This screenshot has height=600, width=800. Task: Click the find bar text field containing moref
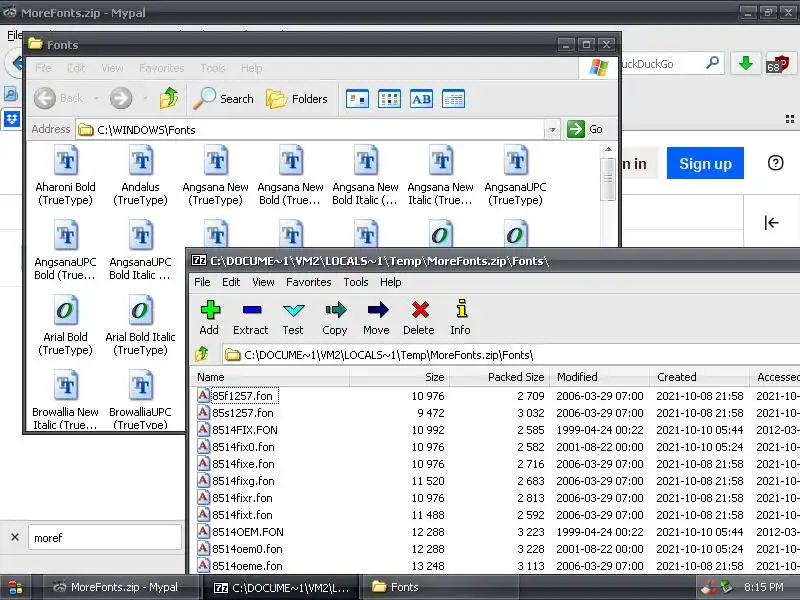point(105,537)
